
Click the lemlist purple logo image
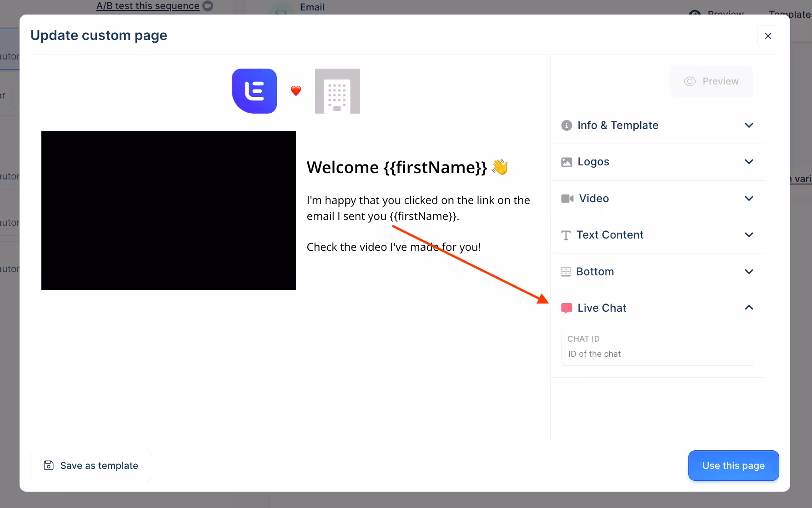(x=254, y=91)
